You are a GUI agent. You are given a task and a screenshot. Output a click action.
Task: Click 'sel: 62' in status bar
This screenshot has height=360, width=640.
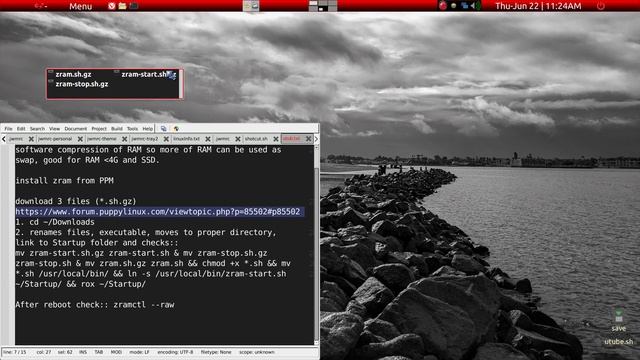pos(65,352)
